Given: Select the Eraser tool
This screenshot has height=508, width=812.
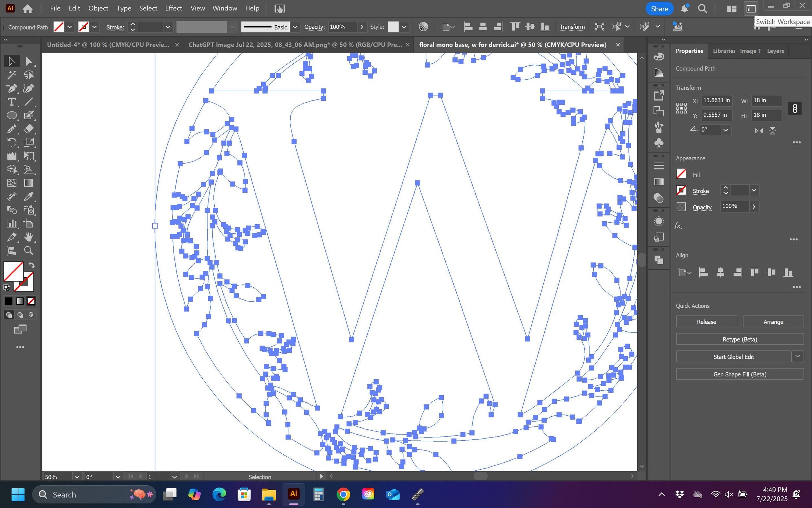Looking at the screenshot, I should 29,129.
